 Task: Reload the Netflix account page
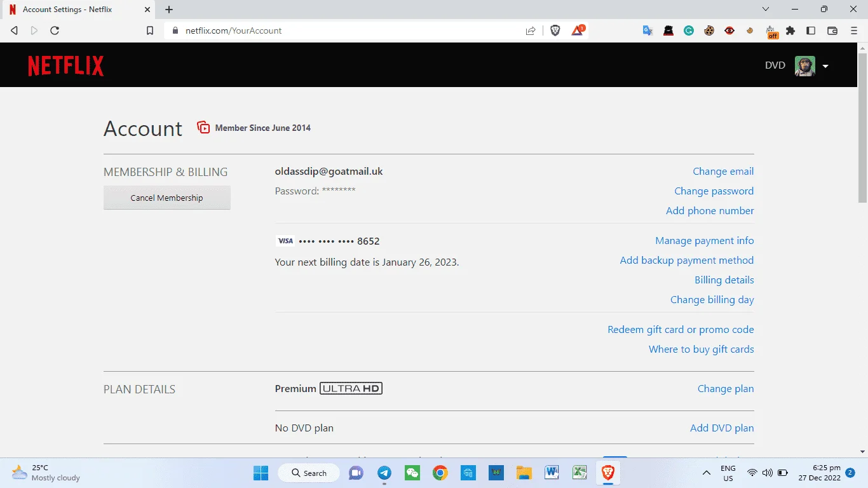(x=55, y=30)
